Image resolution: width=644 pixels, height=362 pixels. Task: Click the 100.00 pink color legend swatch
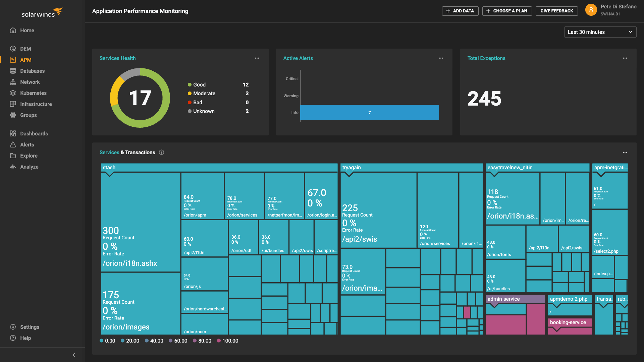click(x=219, y=341)
